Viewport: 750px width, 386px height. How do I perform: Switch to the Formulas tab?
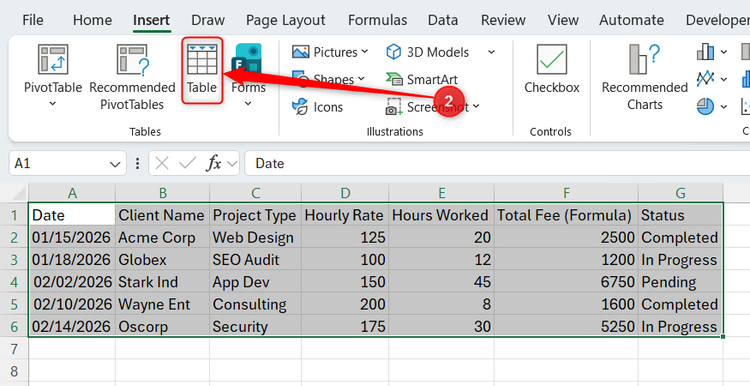[x=377, y=20]
